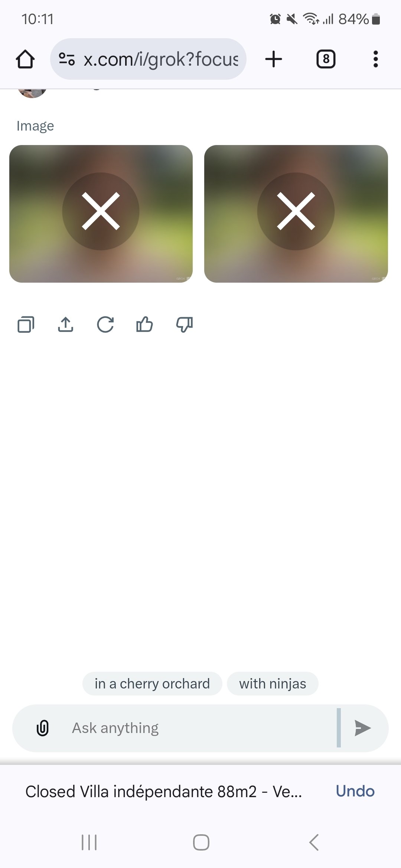Open Android recent apps button

(x=89, y=842)
